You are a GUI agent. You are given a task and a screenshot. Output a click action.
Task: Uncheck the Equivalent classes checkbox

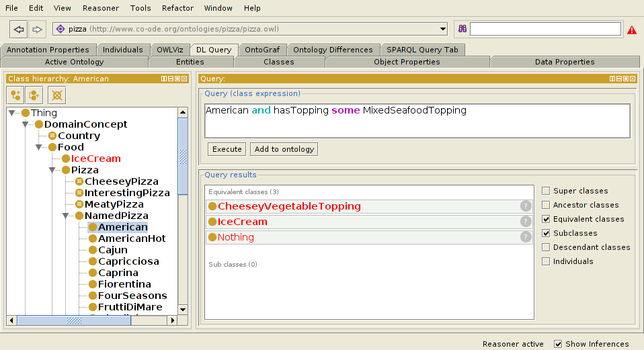coord(546,219)
